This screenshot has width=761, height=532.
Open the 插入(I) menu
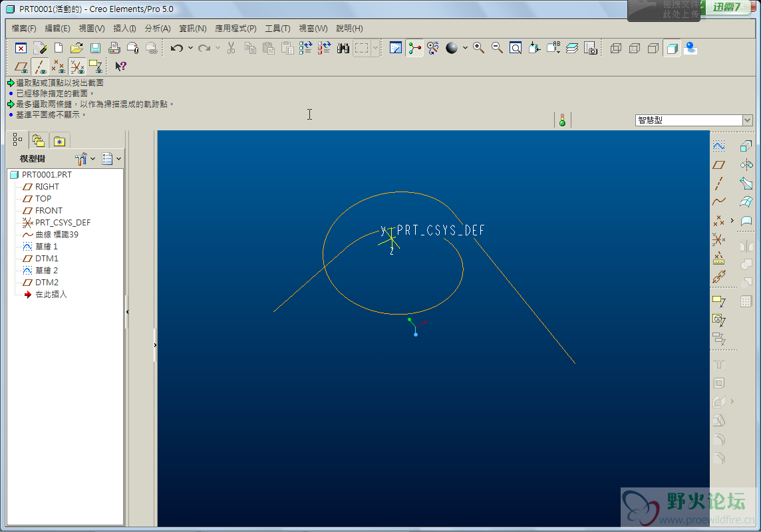click(x=124, y=29)
